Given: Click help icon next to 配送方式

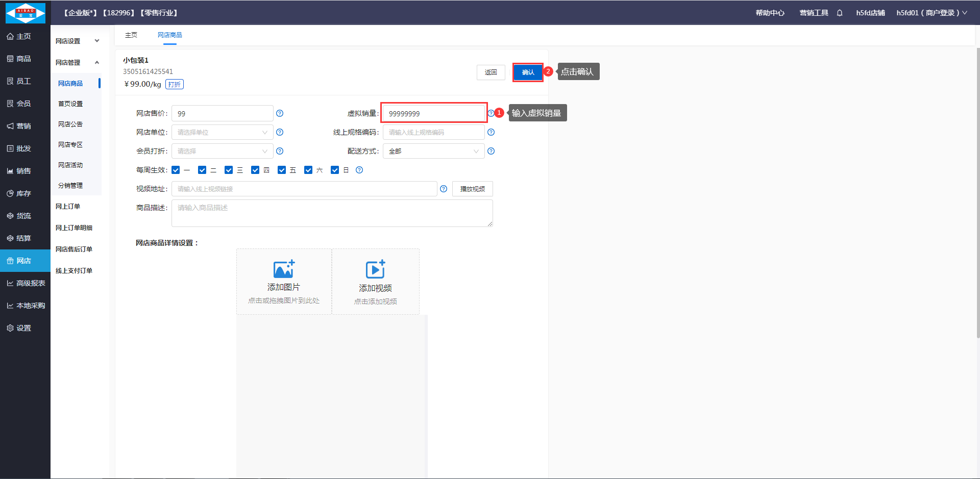Looking at the screenshot, I should click(x=491, y=151).
